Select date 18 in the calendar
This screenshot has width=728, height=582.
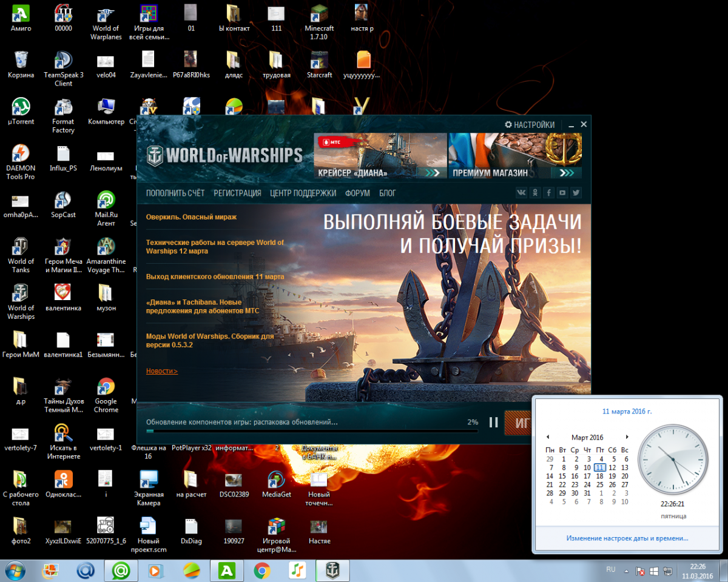[x=599, y=476]
